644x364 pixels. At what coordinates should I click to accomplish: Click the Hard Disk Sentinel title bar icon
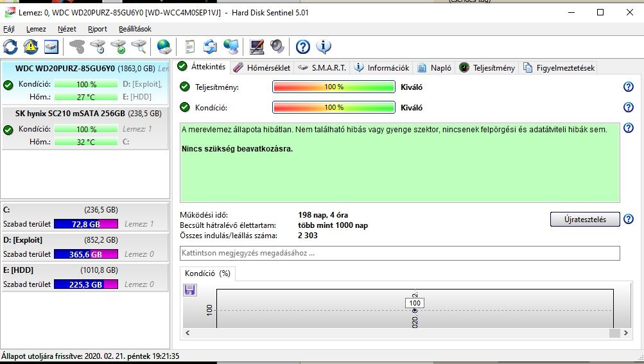tap(10, 13)
